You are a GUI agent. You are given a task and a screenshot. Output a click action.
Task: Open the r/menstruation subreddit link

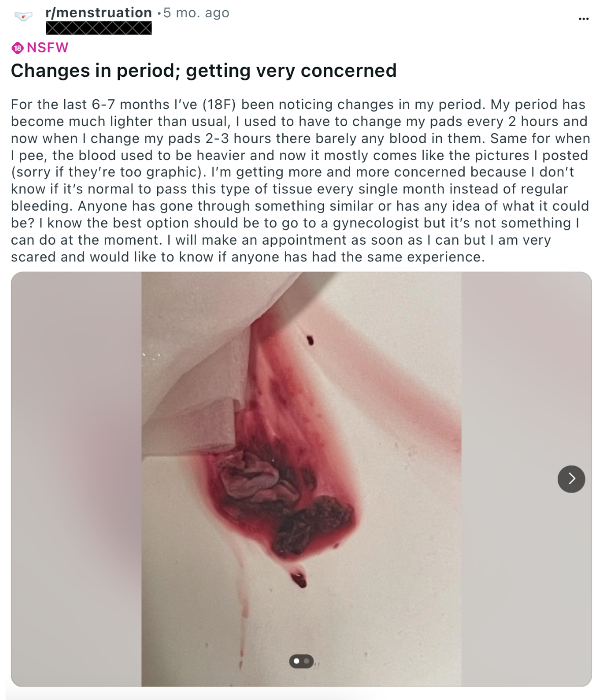(99, 13)
